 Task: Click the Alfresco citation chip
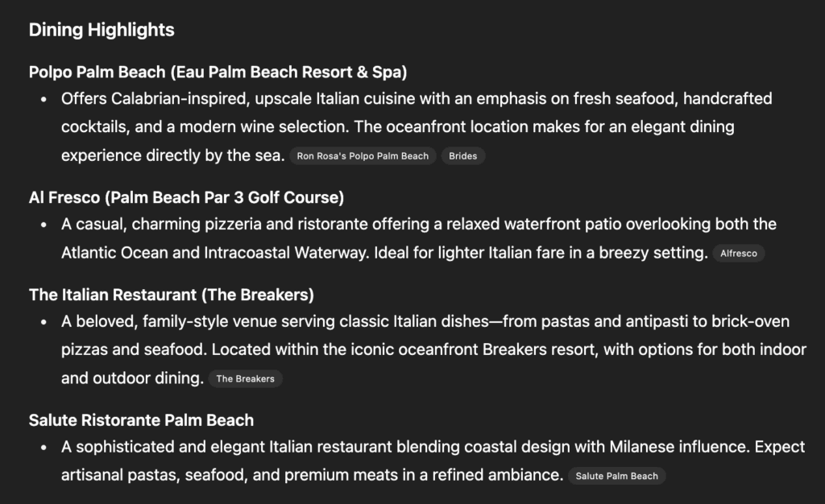click(x=739, y=254)
